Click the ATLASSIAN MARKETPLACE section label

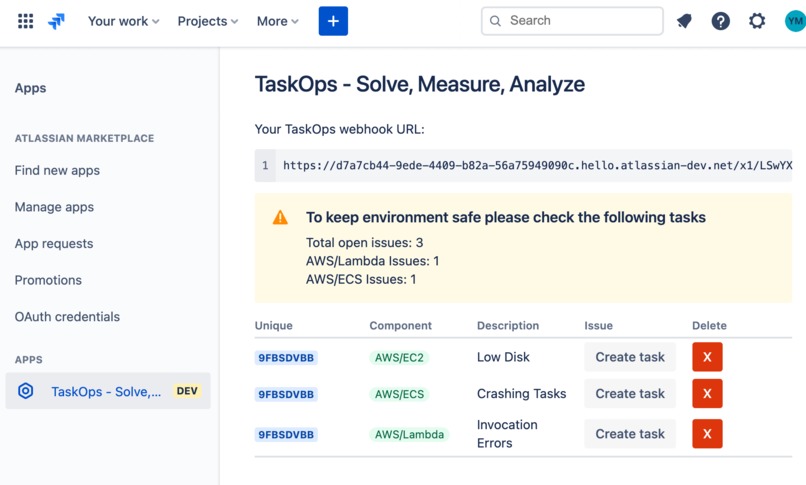coord(84,138)
